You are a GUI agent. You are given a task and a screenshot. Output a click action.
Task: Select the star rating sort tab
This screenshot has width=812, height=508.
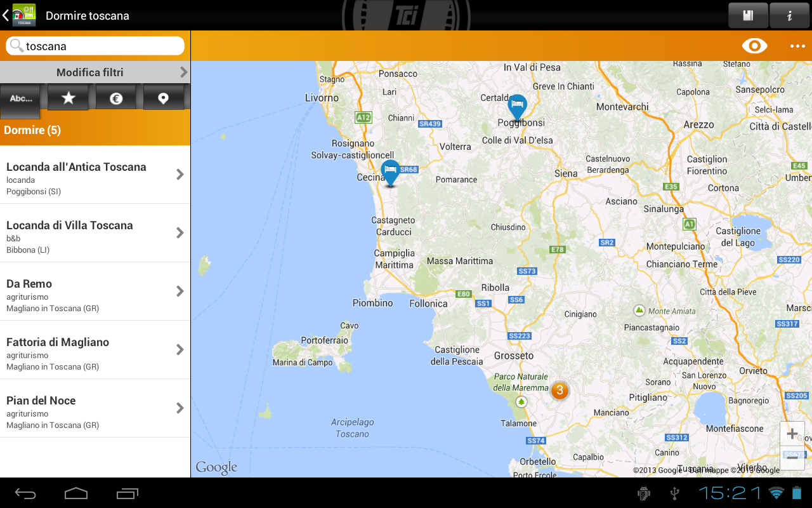[x=68, y=98]
